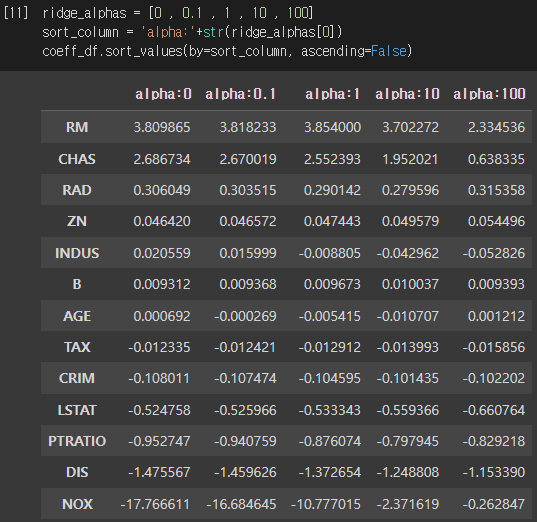537x522 pixels.
Task: Select the TAX row label
Action: click(x=77, y=347)
